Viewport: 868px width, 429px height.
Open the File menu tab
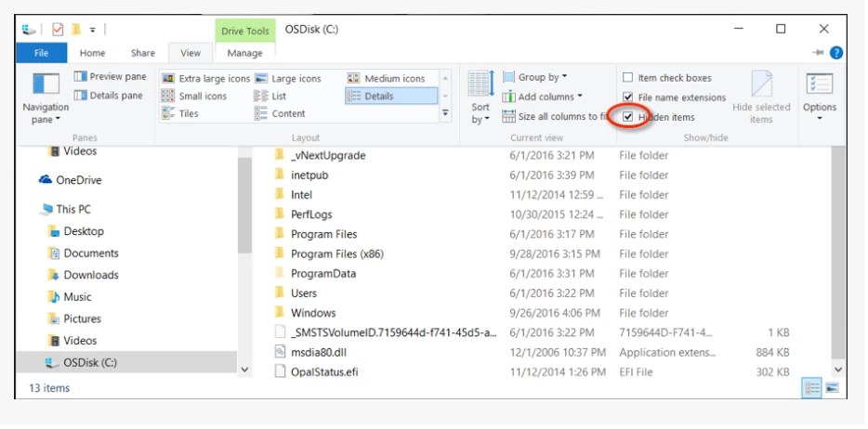click(42, 53)
